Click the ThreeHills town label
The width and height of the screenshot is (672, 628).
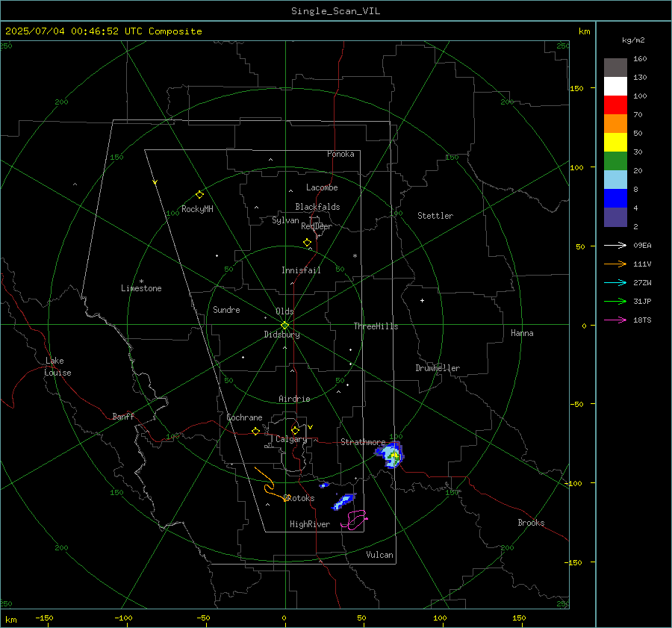coord(376,326)
